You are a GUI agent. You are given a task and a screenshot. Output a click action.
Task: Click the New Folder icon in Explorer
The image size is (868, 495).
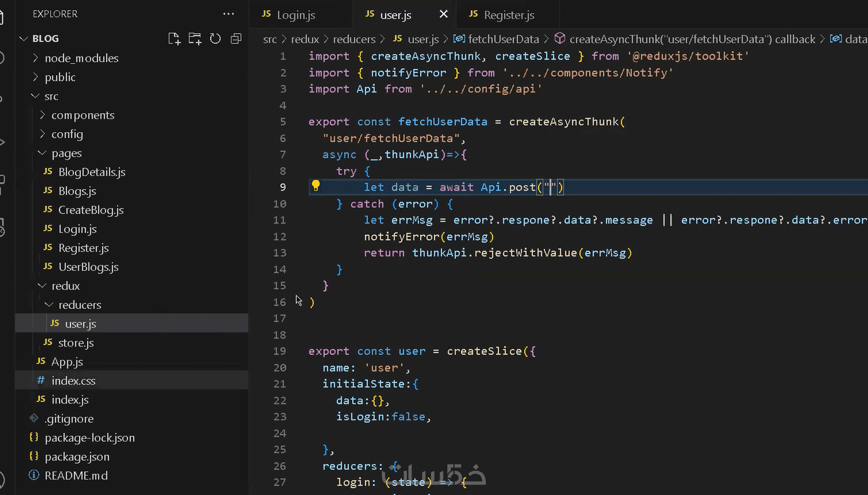pos(195,39)
